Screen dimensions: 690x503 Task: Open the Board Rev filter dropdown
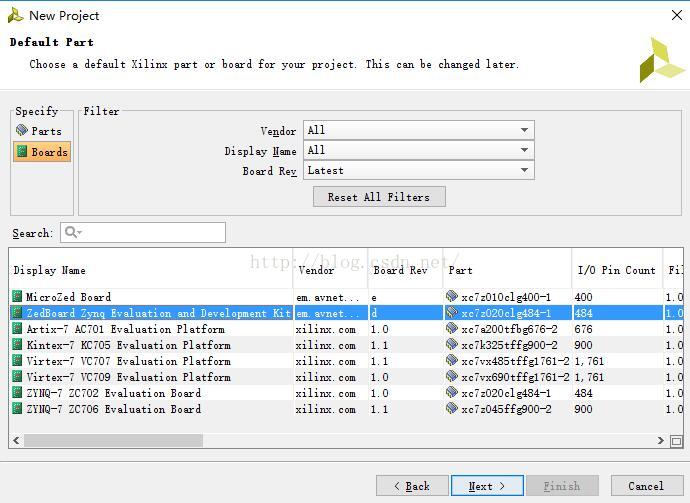(x=418, y=170)
